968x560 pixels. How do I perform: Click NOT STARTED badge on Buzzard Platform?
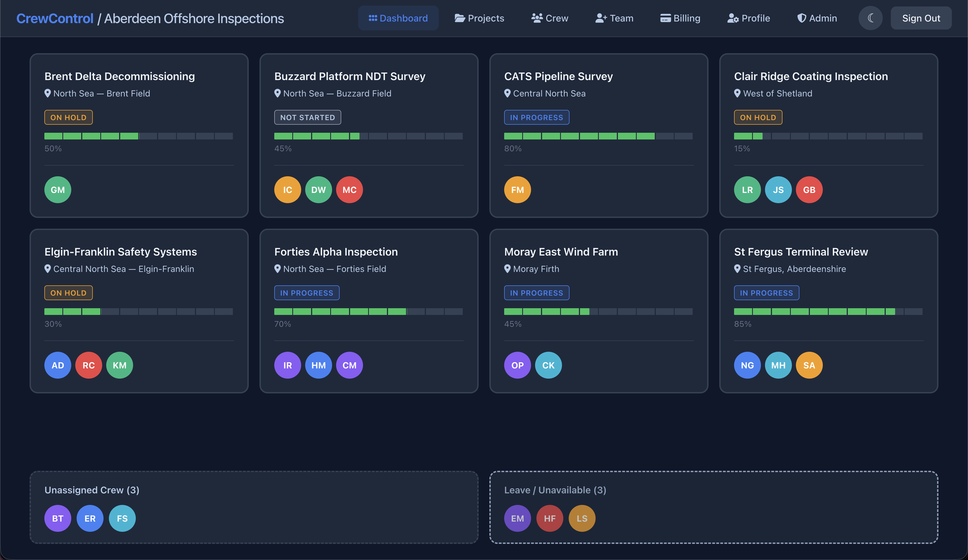(x=307, y=117)
